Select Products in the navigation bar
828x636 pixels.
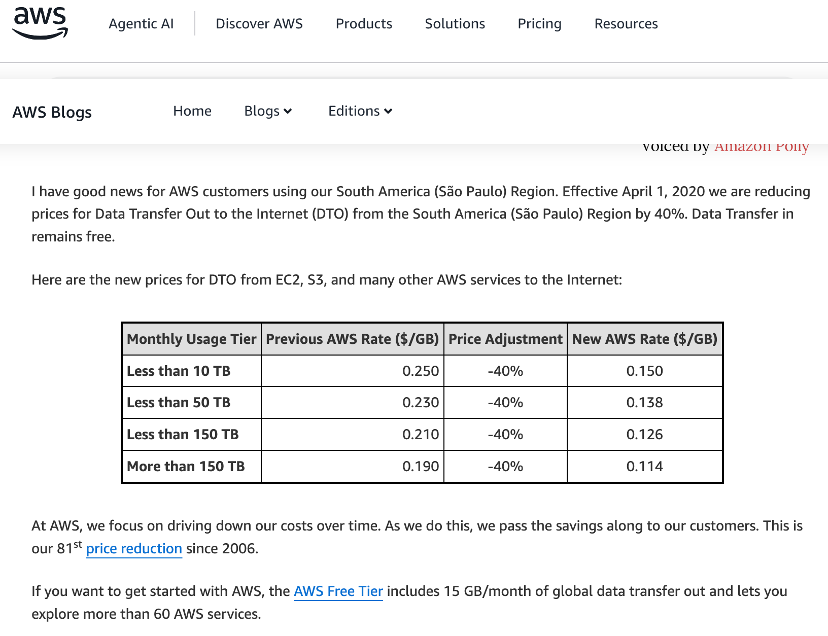[364, 24]
